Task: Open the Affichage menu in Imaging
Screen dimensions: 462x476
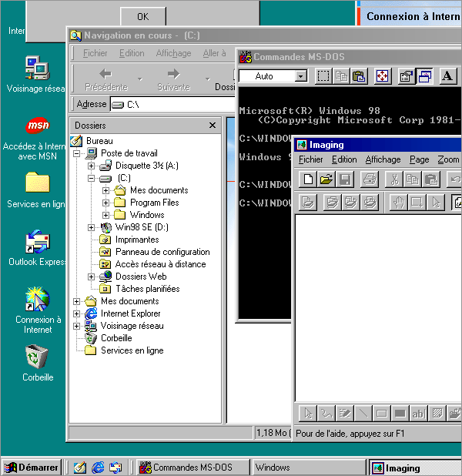Action: tap(383, 159)
